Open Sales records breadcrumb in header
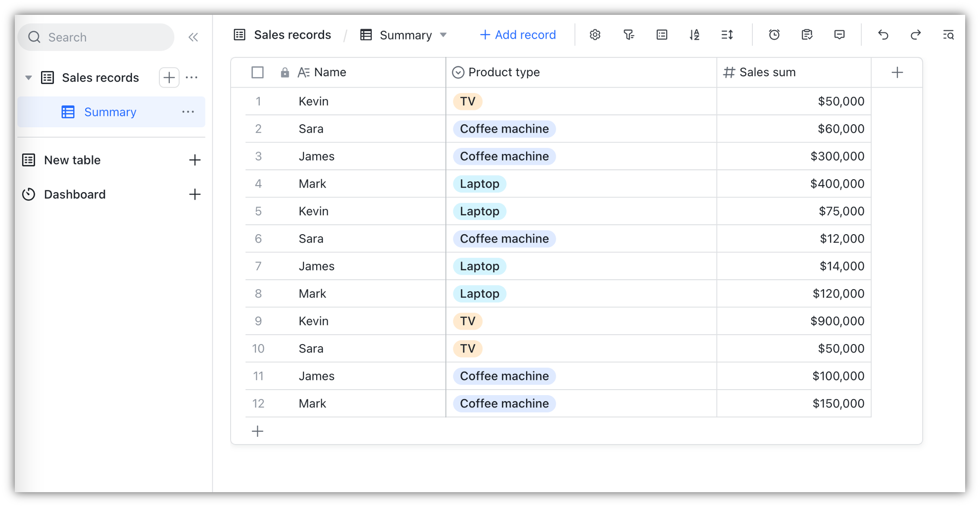Viewport: 980px width, 507px height. click(x=292, y=35)
